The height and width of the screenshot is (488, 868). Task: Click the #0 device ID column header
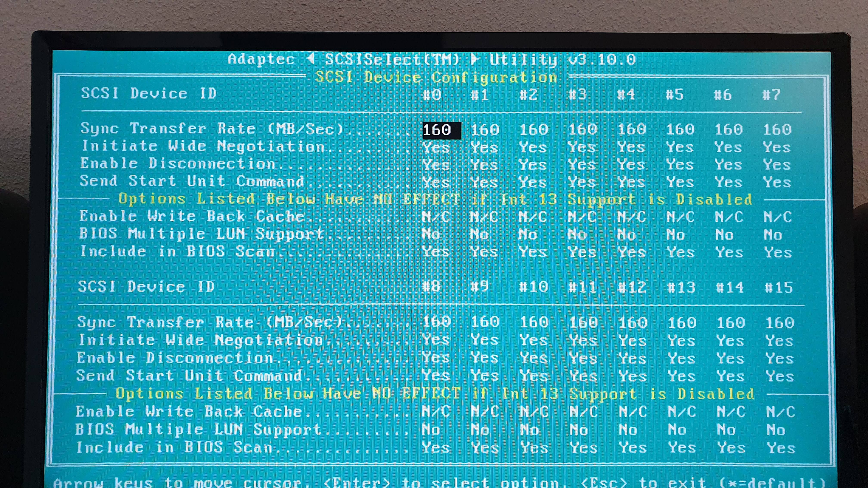coord(432,95)
